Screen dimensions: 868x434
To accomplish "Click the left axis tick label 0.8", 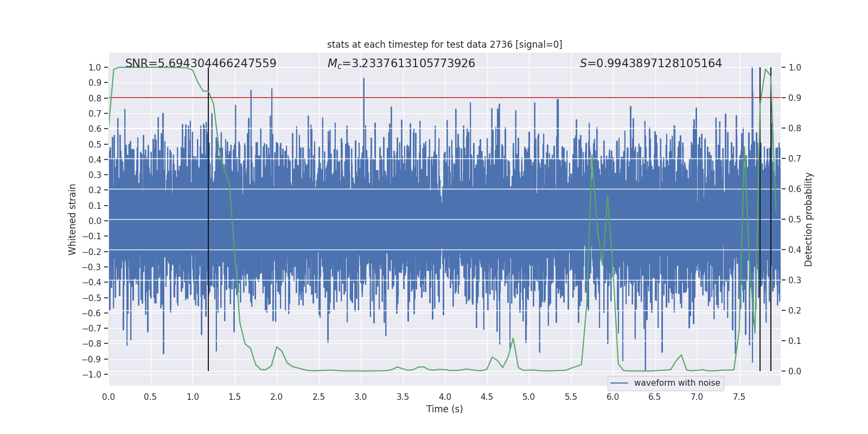I will 95,98.
